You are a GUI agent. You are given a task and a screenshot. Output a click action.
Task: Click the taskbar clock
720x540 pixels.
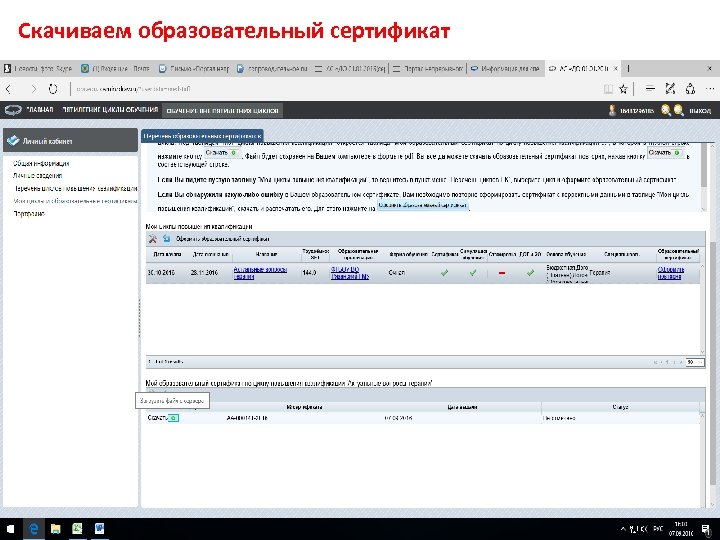tap(681, 529)
